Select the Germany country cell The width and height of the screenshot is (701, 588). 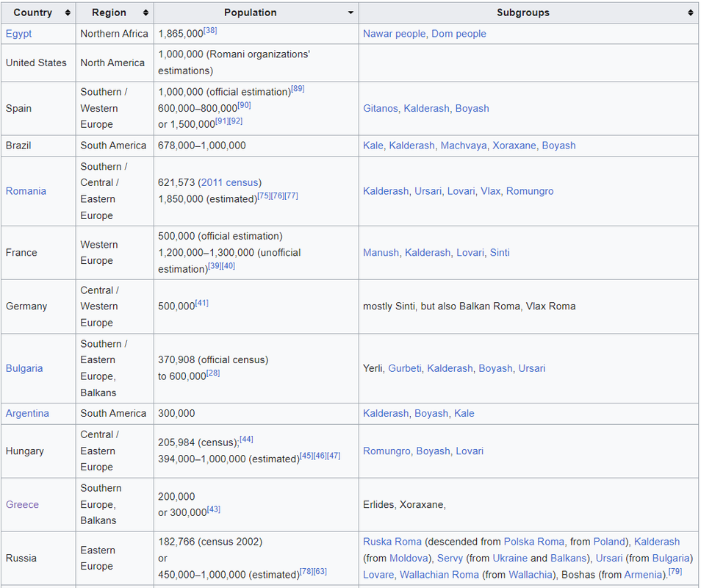(x=38, y=306)
